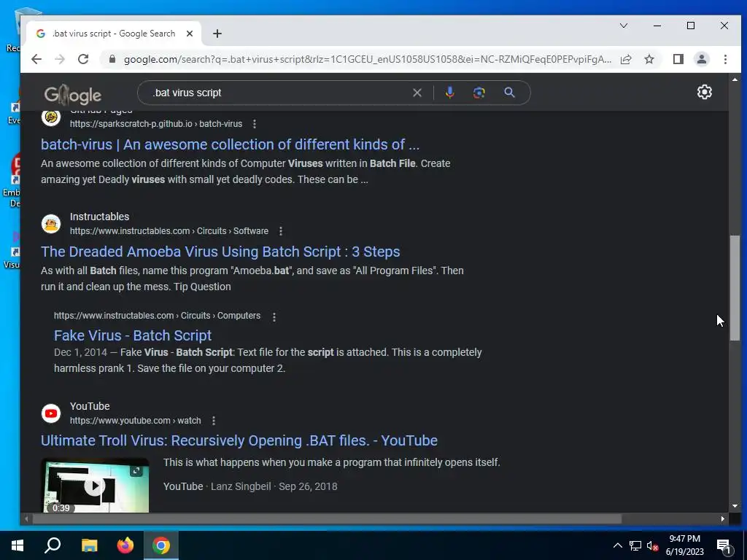
Task: Open the 'batch-virus | An awesome collection' result
Action: point(230,144)
